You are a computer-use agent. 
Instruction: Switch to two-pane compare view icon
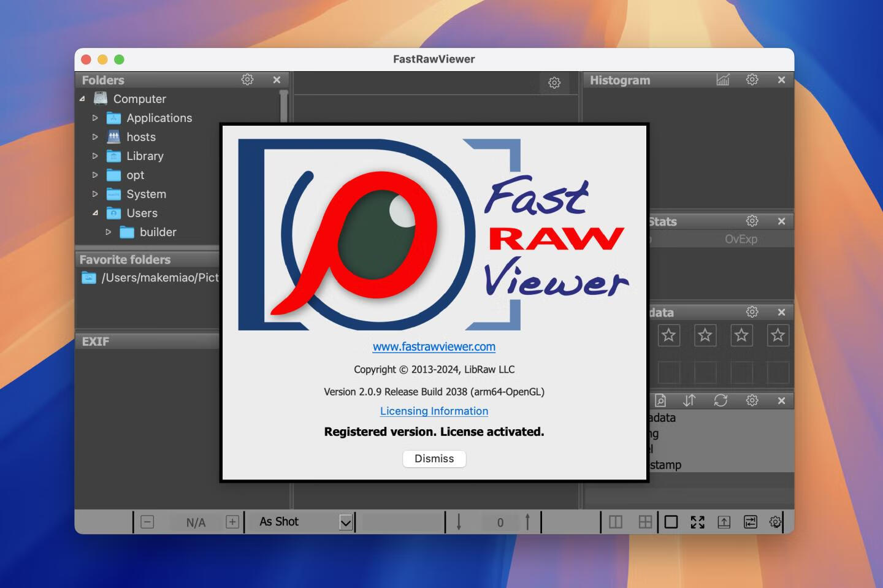616,522
